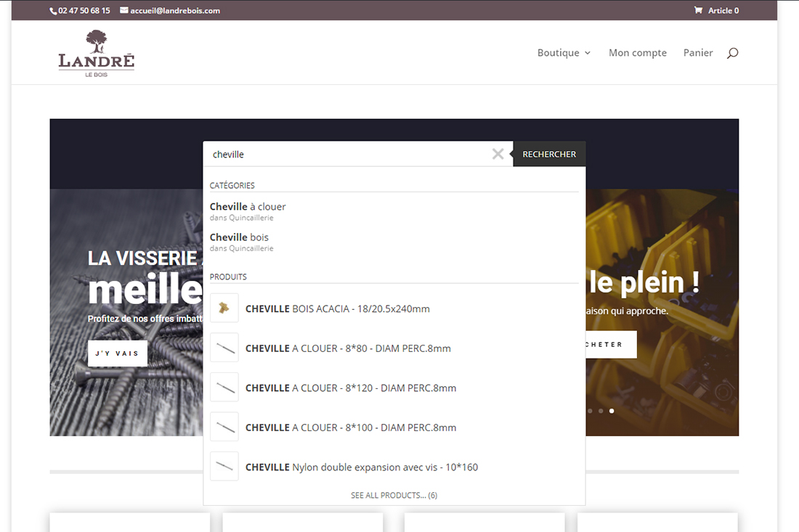Click the phone number 02 47 50 68 15
Image resolution: width=799 pixels, height=532 pixels.
[x=84, y=11]
